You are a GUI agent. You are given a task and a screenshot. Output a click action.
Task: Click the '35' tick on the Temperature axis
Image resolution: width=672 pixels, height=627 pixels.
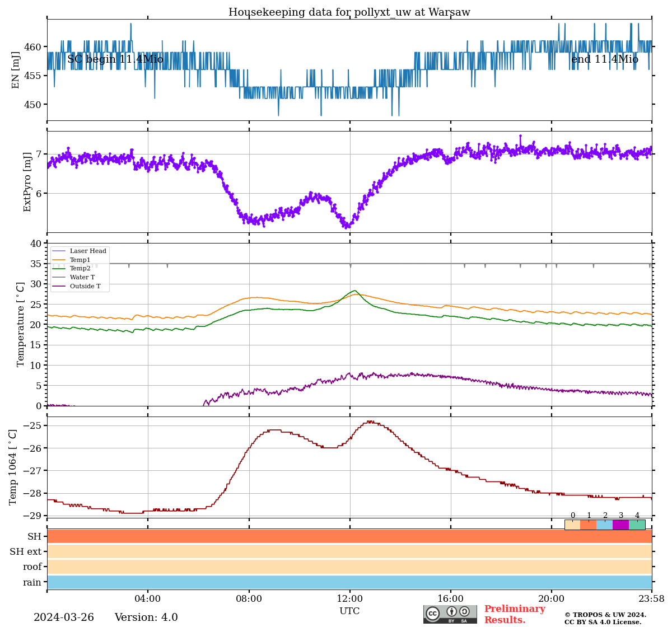click(36, 264)
